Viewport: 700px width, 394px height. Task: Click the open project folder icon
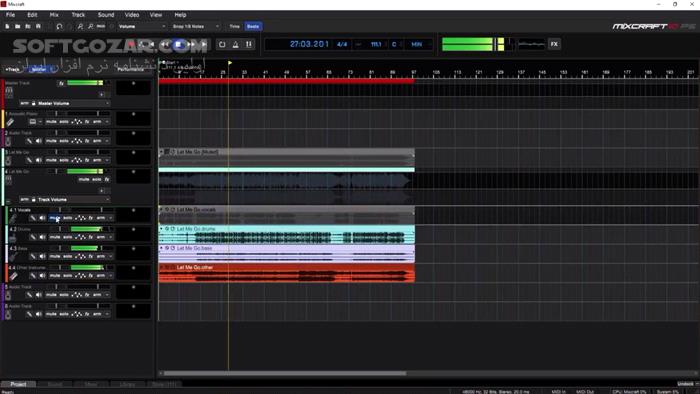pyautogui.click(x=17, y=26)
